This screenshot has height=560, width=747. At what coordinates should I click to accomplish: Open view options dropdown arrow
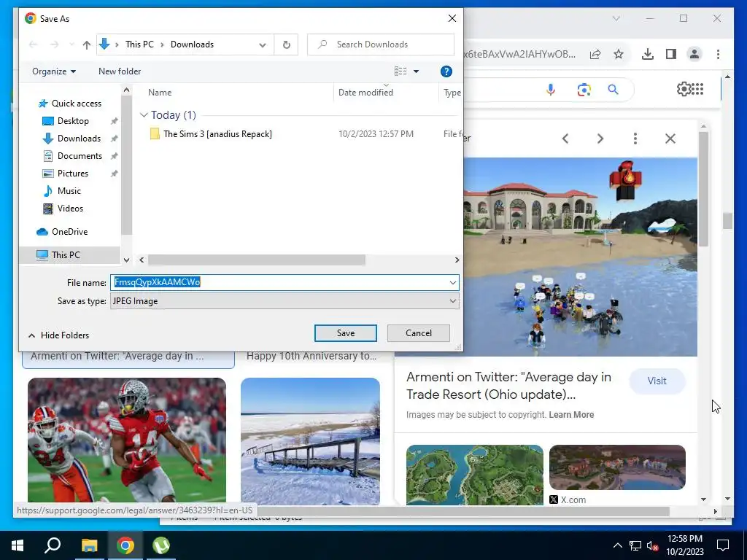coord(416,71)
